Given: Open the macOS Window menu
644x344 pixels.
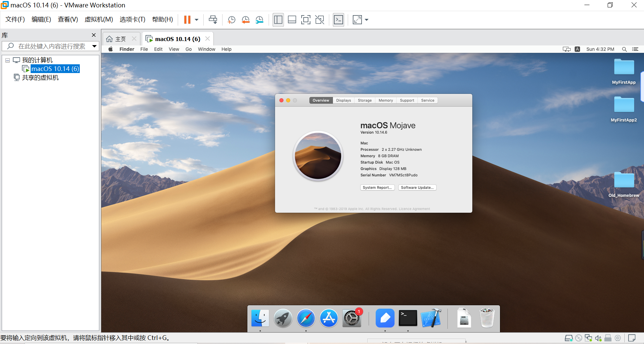Looking at the screenshot, I should [x=207, y=49].
